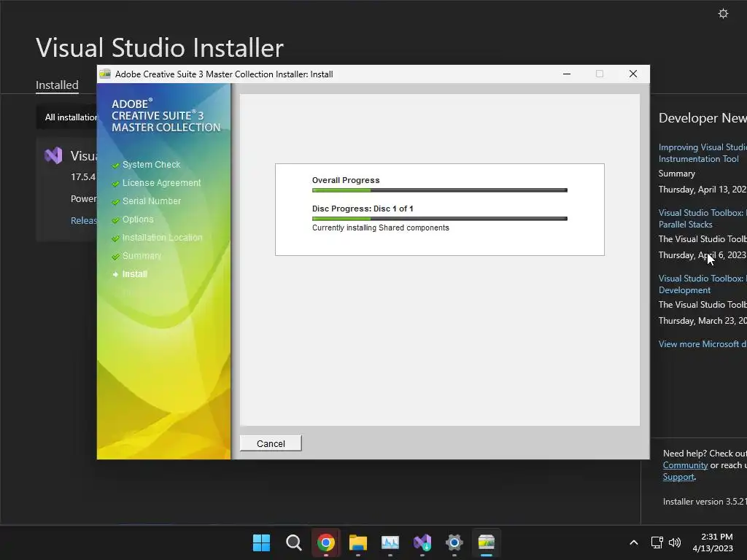Open Windows taskbar search
747x560 pixels.
click(x=293, y=542)
